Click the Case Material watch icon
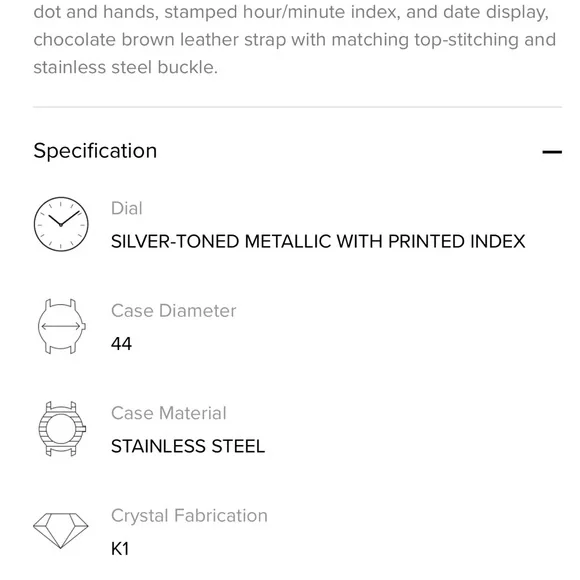Viewport: 580px width, 580px height. click(62, 429)
